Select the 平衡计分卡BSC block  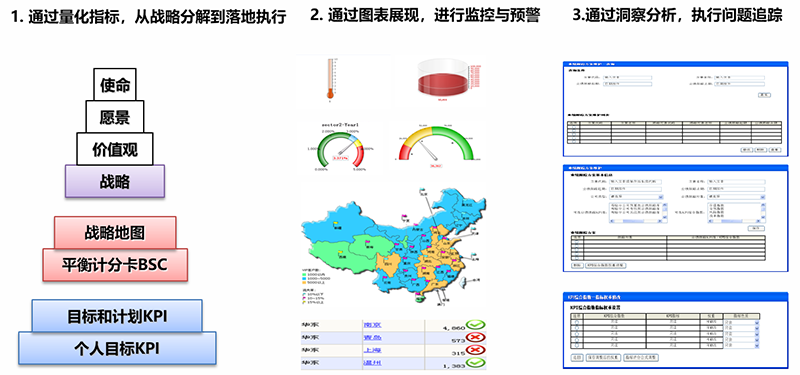coord(115,265)
